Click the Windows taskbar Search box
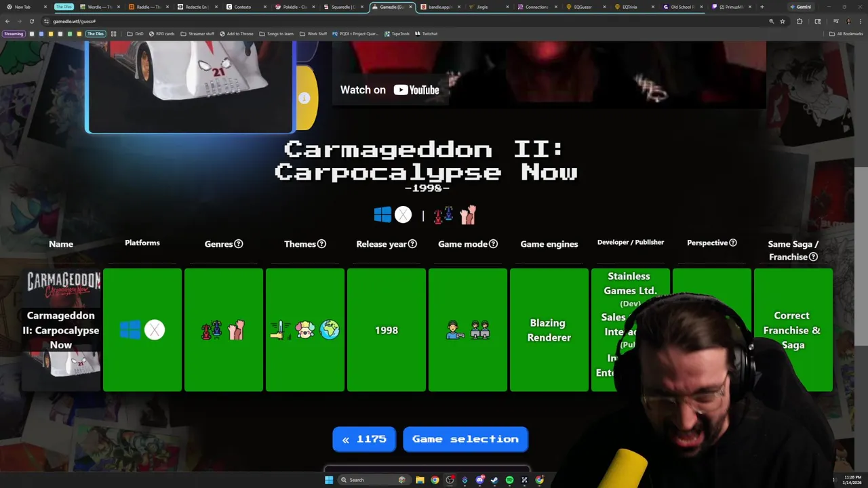This screenshot has width=868, height=488. click(x=374, y=480)
